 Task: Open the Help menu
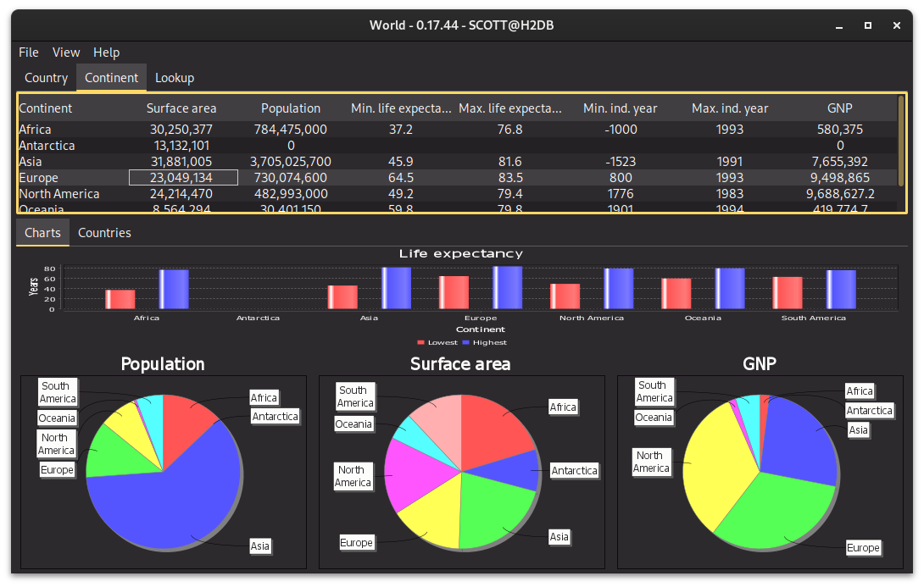click(106, 53)
